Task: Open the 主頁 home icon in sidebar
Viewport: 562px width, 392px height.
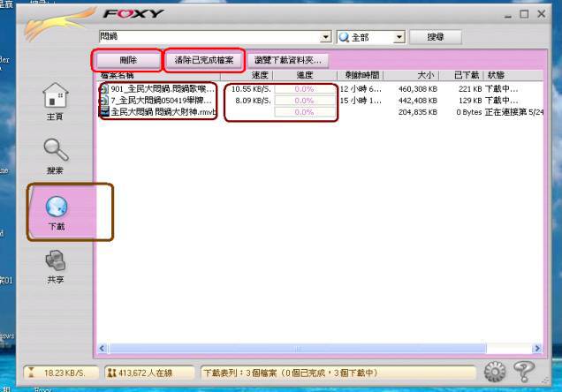Action: tap(55, 95)
